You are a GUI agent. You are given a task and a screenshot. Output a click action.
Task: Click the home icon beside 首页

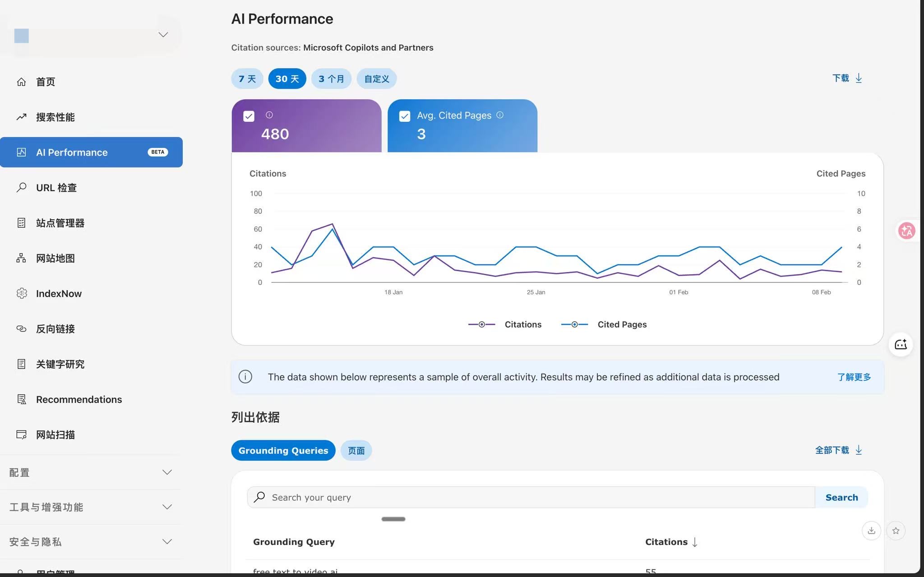pos(21,82)
